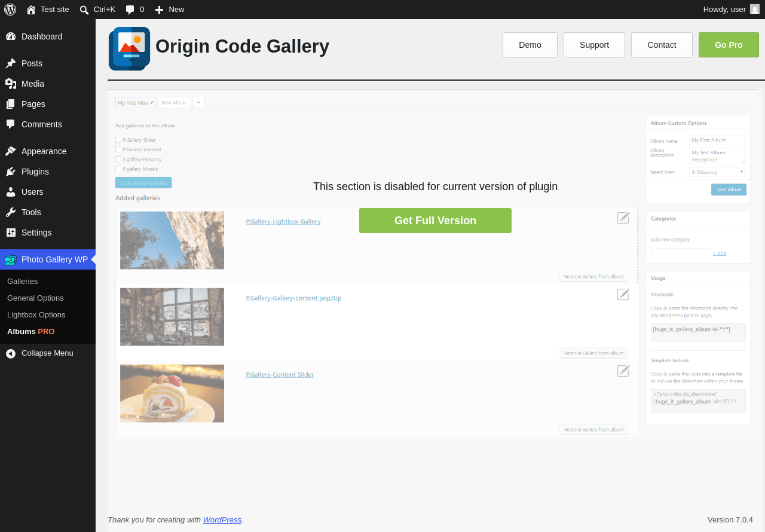Click the Support button
The image size is (765, 532).
point(594,45)
